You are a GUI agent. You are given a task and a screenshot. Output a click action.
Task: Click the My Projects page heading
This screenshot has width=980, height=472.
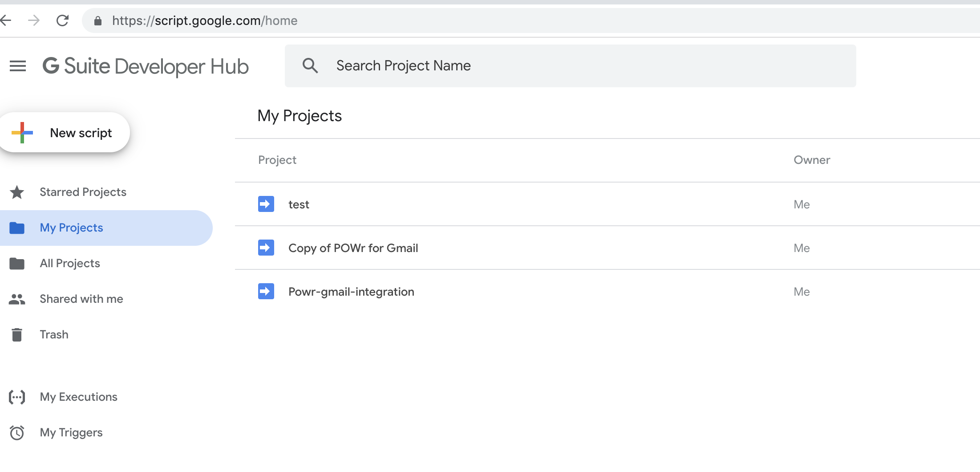300,116
